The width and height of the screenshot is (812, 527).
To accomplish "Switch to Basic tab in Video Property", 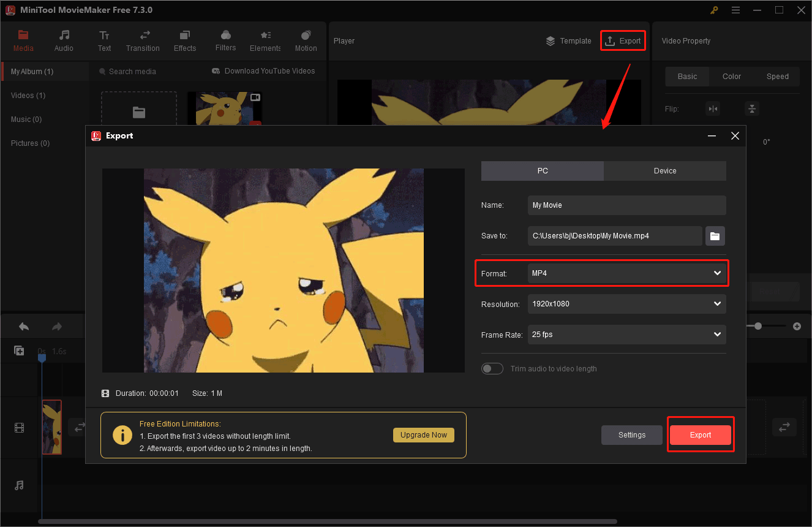I will click(687, 77).
